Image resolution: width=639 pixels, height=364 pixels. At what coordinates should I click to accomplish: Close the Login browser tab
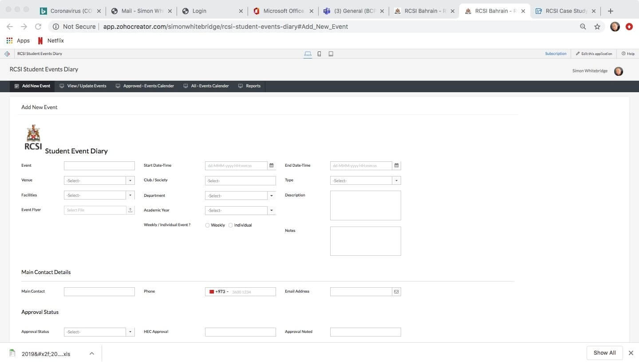[241, 11]
